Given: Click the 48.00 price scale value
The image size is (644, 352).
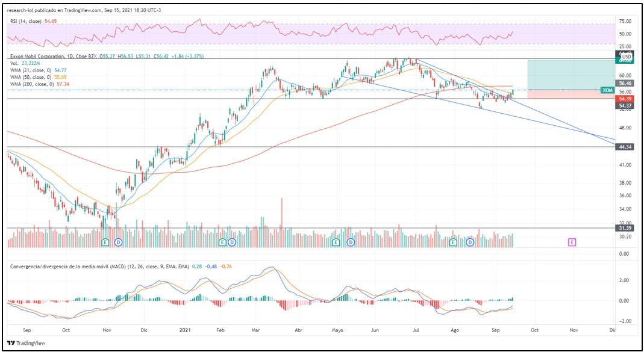Looking at the screenshot, I should click(626, 128).
